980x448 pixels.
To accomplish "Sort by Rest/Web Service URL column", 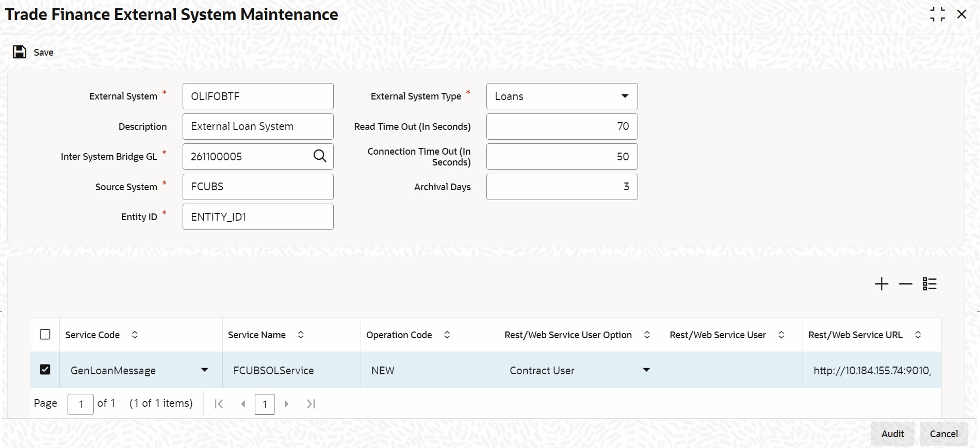I will (918, 335).
